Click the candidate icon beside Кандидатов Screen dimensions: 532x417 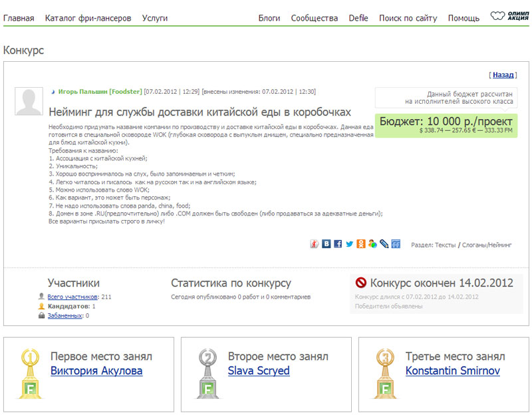(x=41, y=306)
